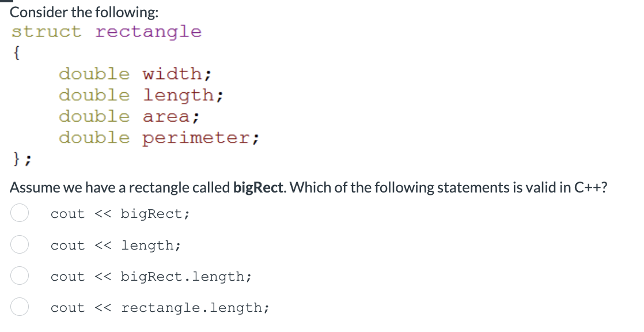This screenshot has height=332, width=644.
Task: Click the opening brace below struct rectangle
Action: [16, 52]
